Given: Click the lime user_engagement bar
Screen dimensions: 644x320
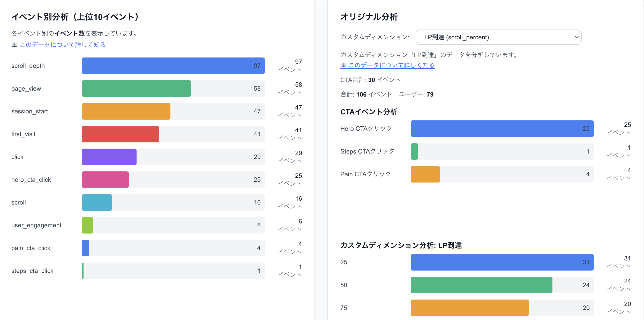Looking at the screenshot, I should [x=87, y=225].
